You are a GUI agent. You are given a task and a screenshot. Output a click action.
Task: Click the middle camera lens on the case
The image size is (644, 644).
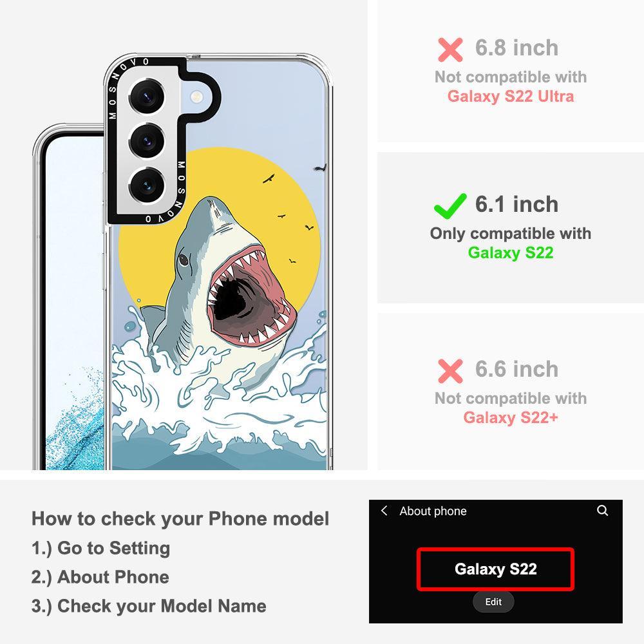pyautogui.click(x=147, y=142)
